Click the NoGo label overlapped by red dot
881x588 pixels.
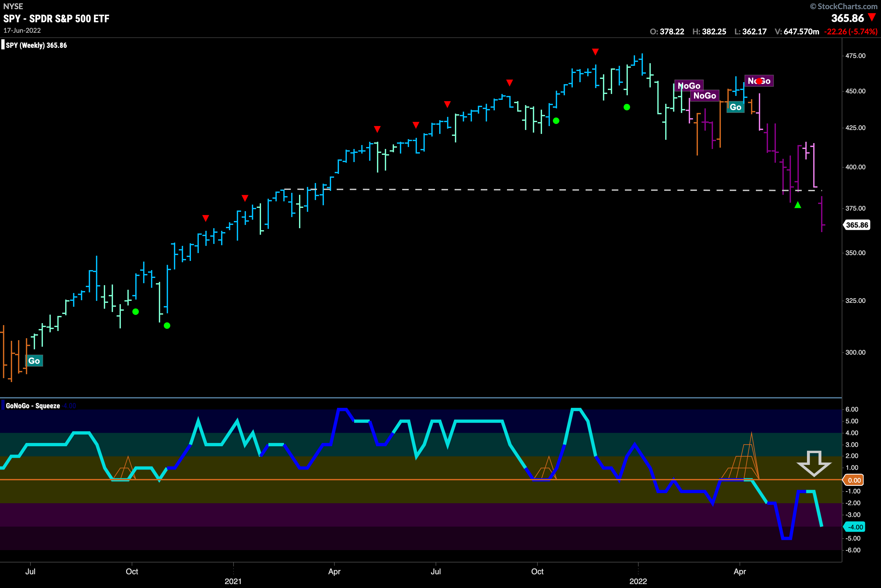click(x=759, y=81)
